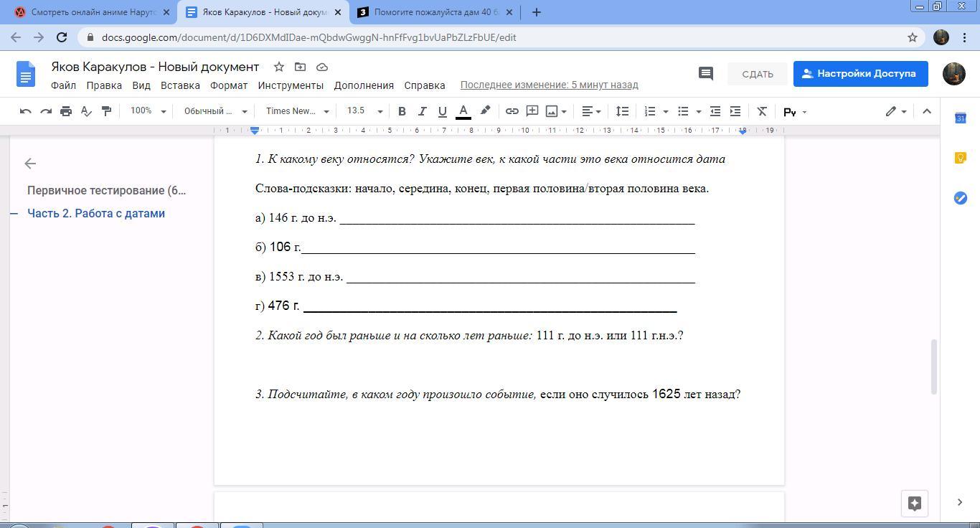Open the editing mode pencil dropdown

click(x=895, y=111)
